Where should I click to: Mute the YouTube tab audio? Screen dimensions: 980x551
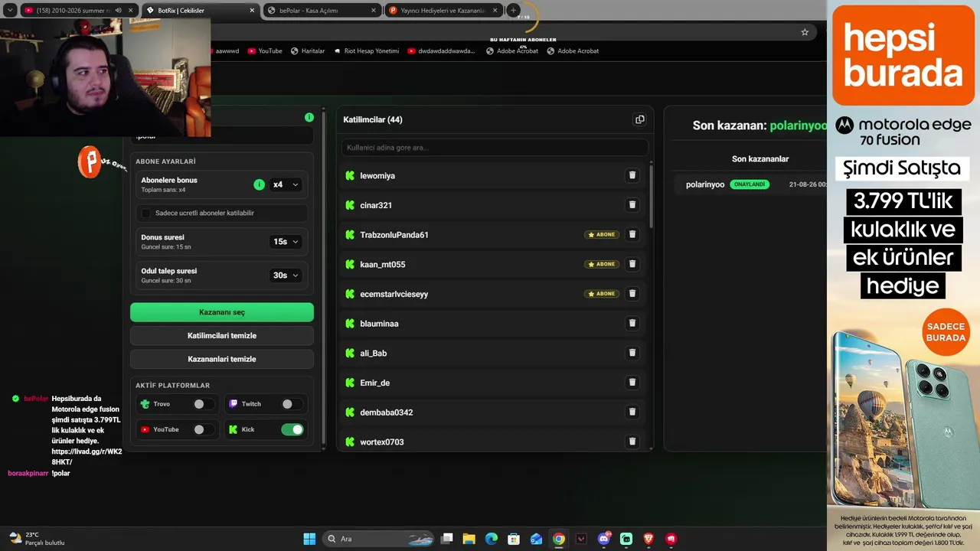tap(118, 10)
